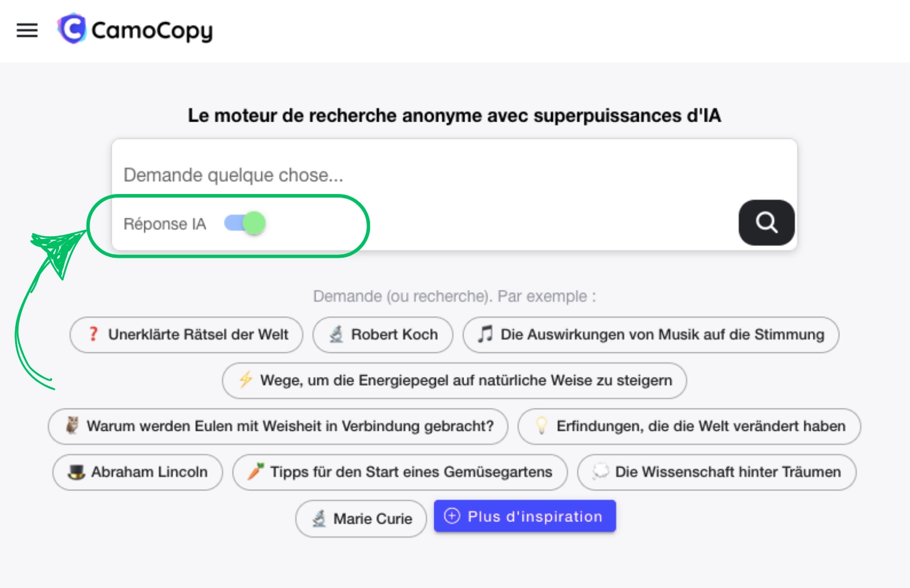910x588 pixels.
Task: Click the owl icon on the Eulen suggestion
Action: [70, 426]
